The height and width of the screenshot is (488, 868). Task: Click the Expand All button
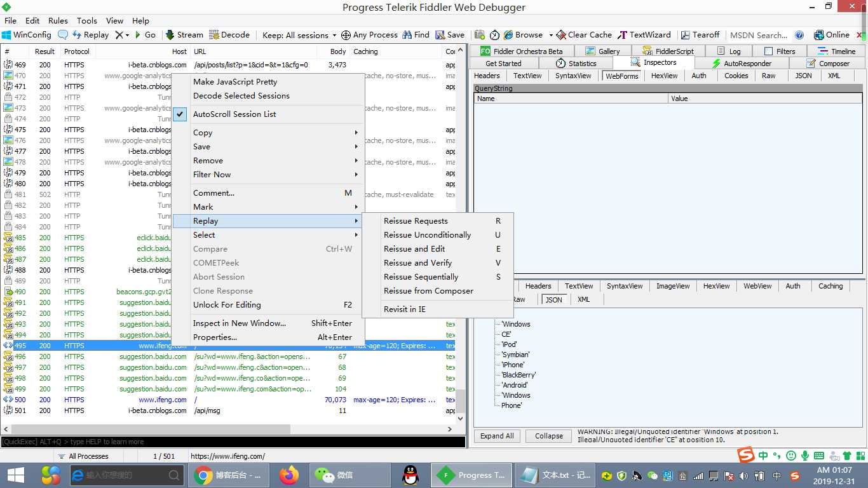[497, 436]
